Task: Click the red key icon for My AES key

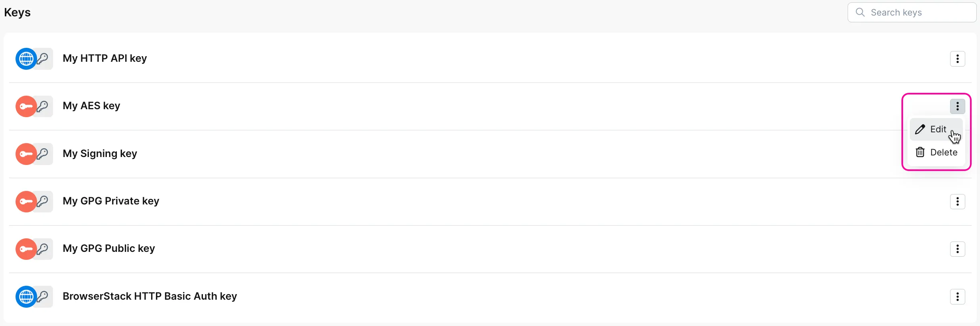Action: (26, 106)
